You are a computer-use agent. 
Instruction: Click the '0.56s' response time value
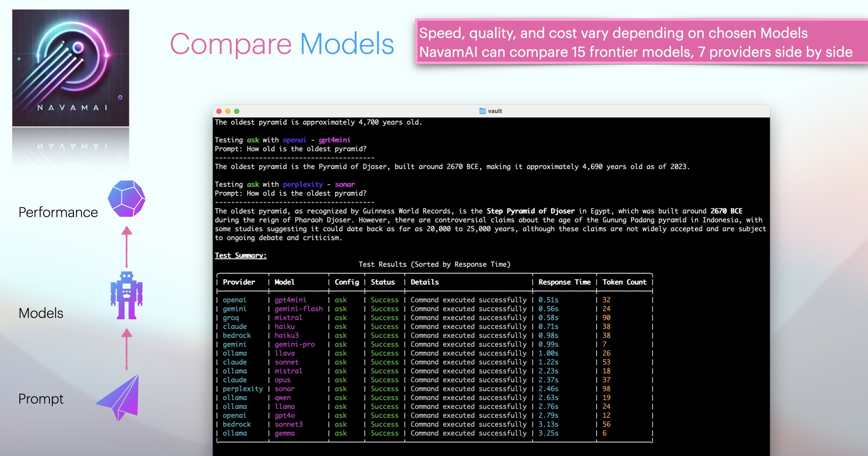(x=549, y=309)
